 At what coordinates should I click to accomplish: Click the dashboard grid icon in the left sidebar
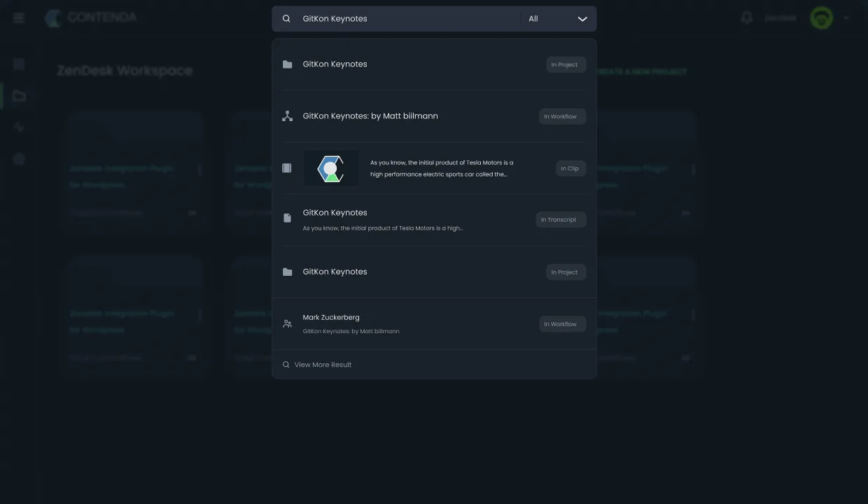19,64
